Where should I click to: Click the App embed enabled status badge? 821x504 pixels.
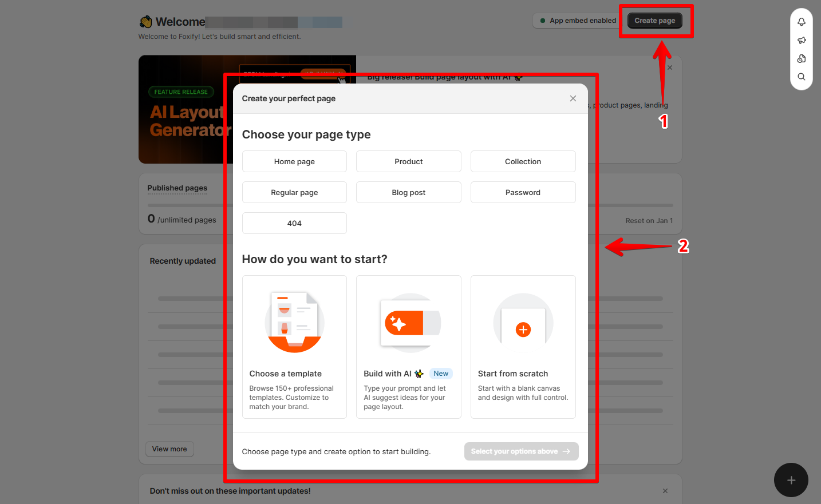pyautogui.click(x=578, y=21)
